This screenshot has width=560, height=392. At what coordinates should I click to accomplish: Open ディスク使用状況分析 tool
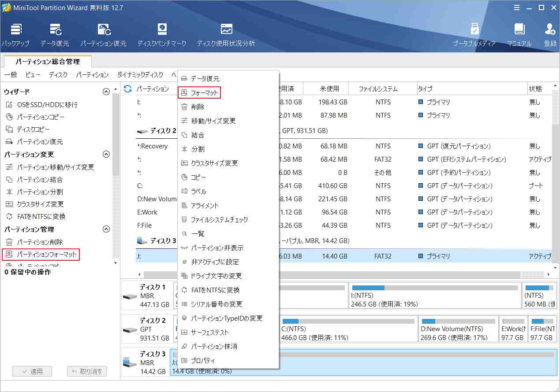[226, 34]
